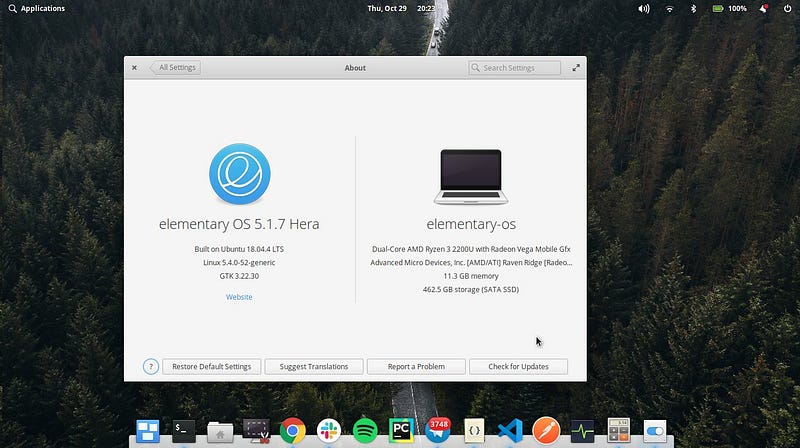This screenshot has width=800, height=448.
Task: Open Slack from the dock
Action: [x=329, y=431]
